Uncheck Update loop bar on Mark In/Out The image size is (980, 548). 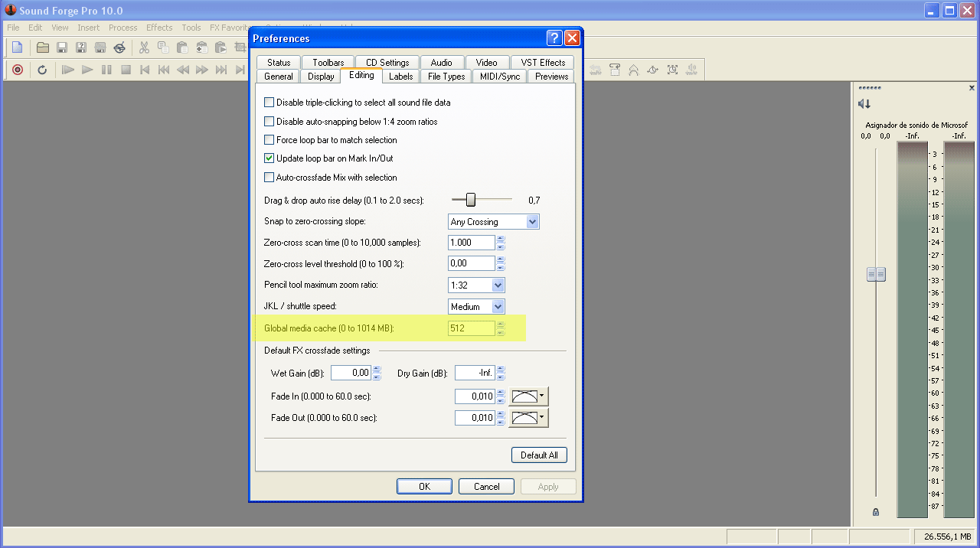269,158
